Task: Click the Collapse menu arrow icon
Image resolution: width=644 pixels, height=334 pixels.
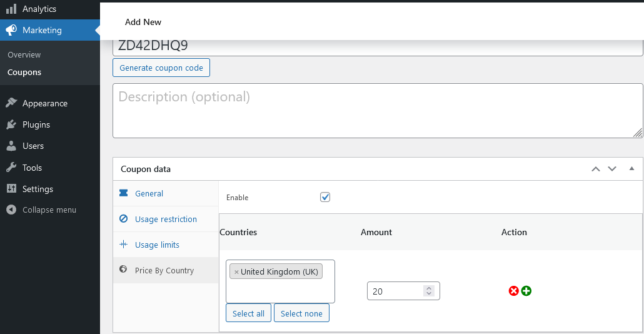Action: point(11,210)
